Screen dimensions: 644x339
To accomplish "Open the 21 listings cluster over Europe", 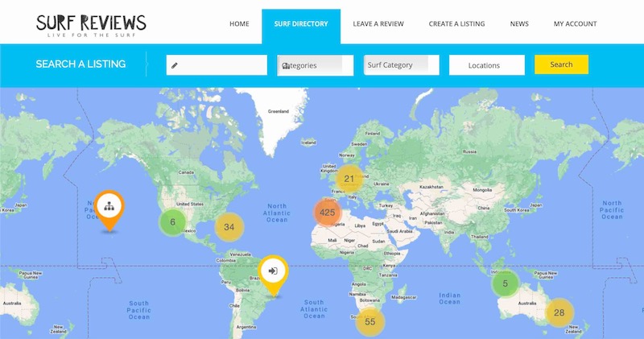I will [349, 179].
